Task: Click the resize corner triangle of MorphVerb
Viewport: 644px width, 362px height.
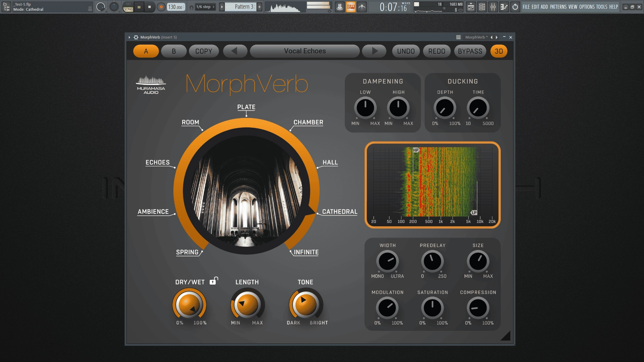Action: [x=506, y=336]
